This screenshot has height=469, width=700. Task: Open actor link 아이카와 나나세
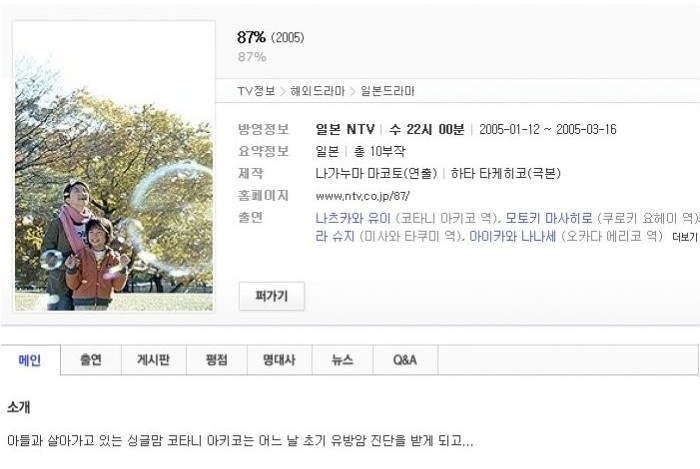click(512, 236)
